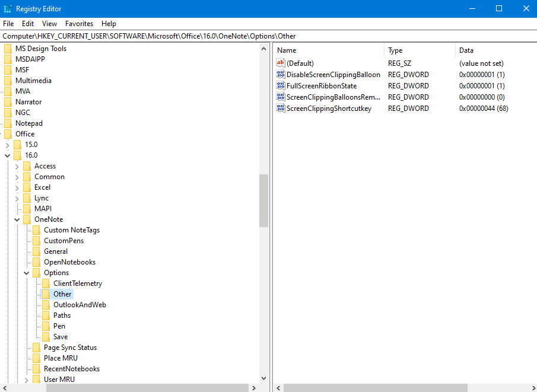537x392 pixels.
Task: Click the tree pane vertical scrollbar thumb
Action: pyautogui.click(x=263, y=200)
